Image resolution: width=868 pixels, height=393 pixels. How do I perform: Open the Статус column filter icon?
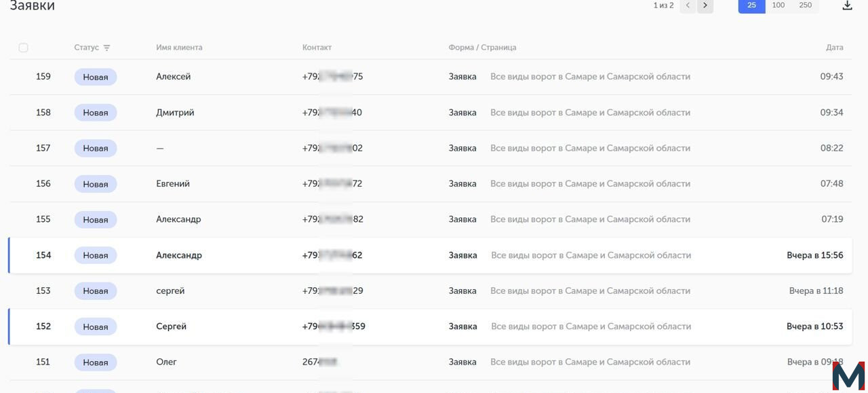tap(106, 48)
